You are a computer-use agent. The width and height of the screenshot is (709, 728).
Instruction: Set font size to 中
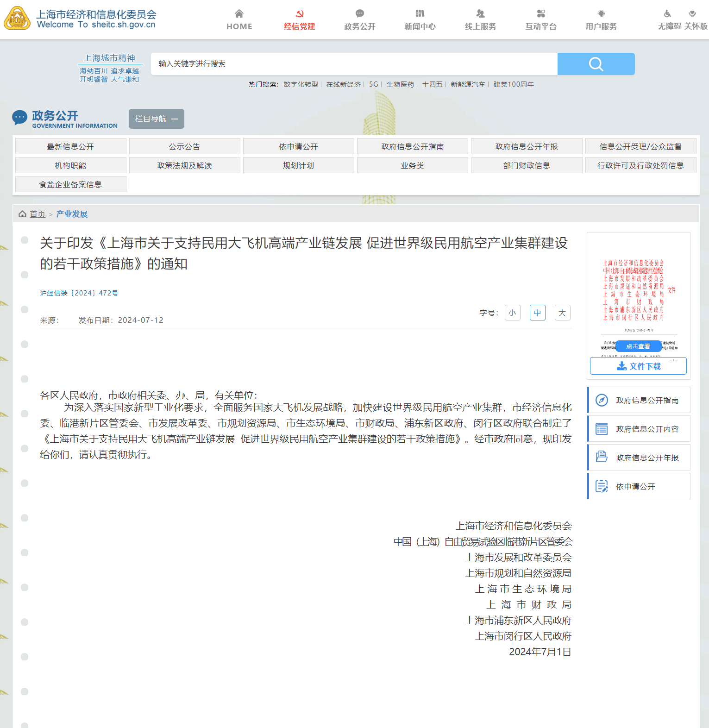click(x=537, y=313)
